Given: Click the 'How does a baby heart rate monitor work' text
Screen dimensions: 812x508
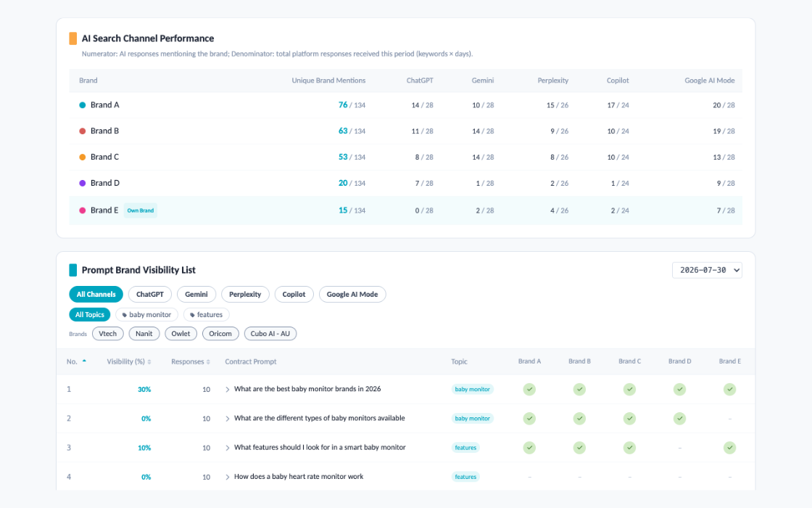Looking at the screenshot, I should pyautogui.click(x=299, y=476).
